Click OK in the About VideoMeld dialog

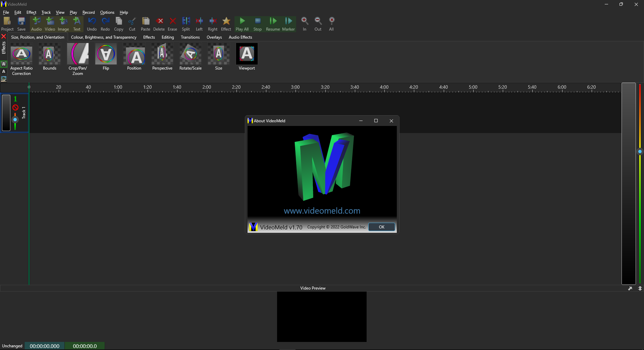click(x=382, y=227)
